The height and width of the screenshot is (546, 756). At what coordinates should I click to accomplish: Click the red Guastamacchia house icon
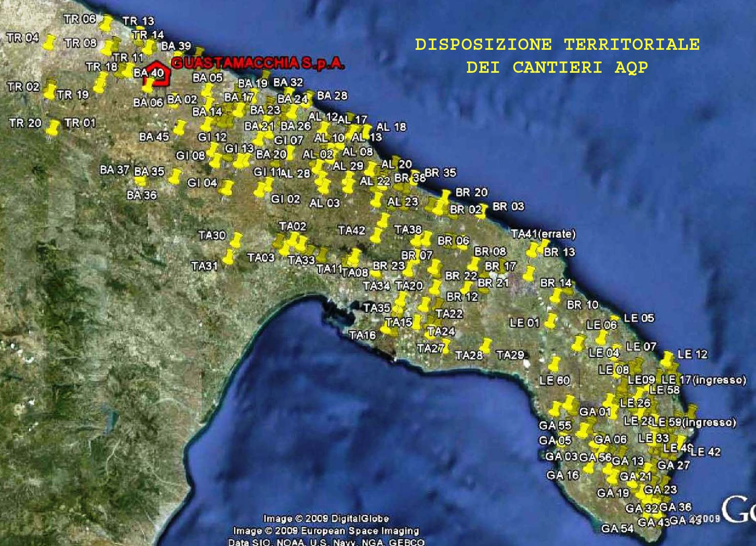(x=156, y=73)
